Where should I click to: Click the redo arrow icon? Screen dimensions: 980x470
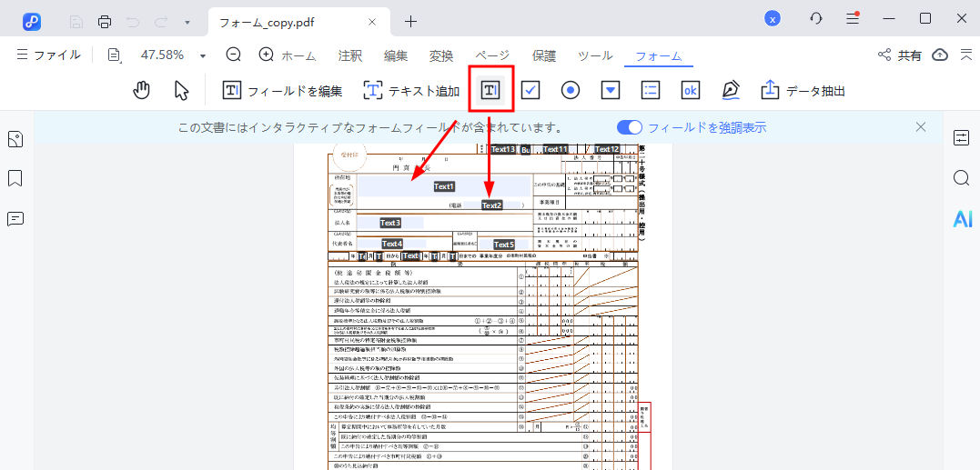(161, 22)
